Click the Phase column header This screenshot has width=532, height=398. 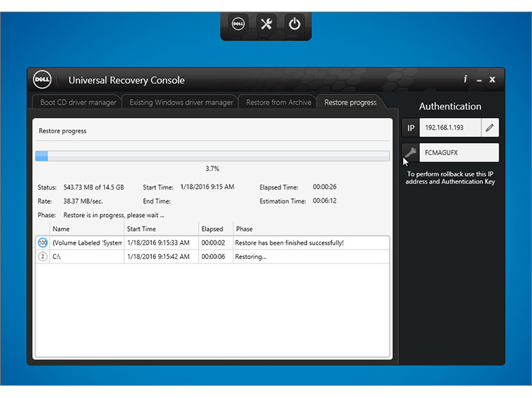click(x=312, y=229)
